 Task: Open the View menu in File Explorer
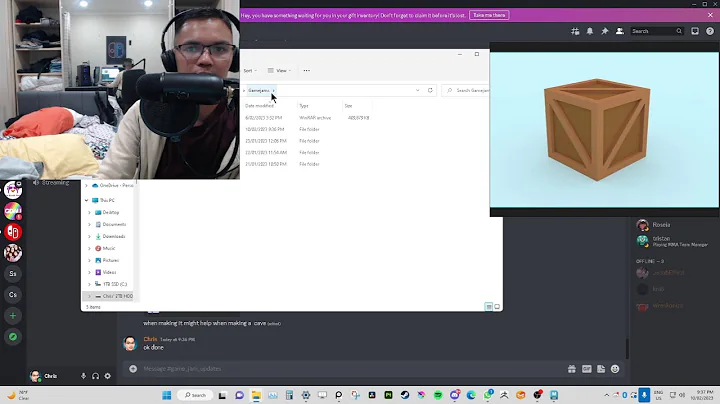(280, 71)
